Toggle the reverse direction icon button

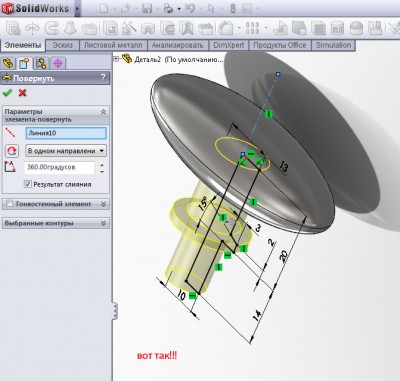pyautogui.click(x=12, y=151)
